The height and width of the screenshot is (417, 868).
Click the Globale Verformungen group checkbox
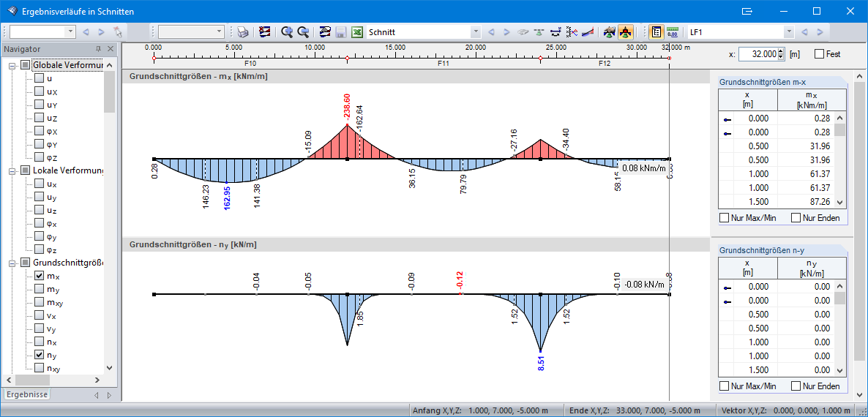pos(26,65)
